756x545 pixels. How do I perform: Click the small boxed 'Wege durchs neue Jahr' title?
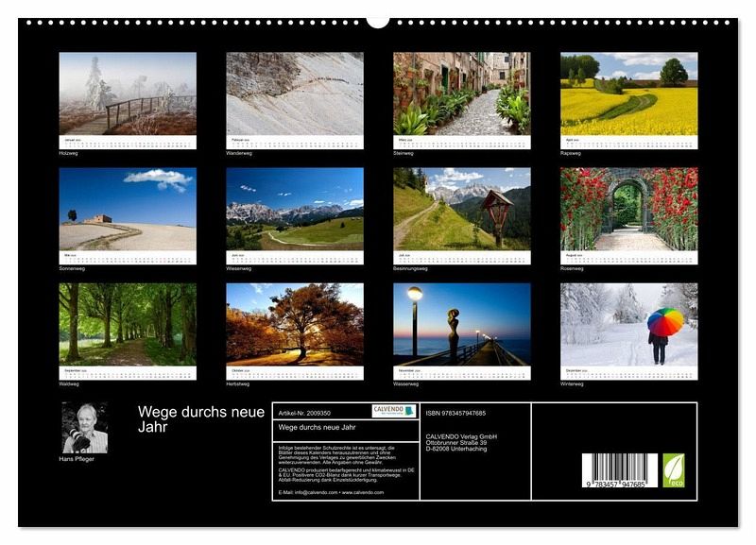317,427
